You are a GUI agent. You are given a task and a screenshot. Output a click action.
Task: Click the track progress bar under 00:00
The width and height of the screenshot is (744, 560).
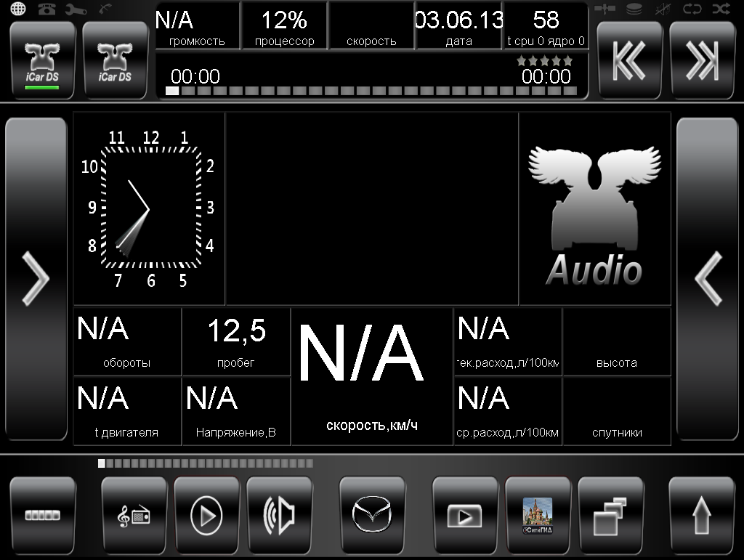tap(371, 92)
